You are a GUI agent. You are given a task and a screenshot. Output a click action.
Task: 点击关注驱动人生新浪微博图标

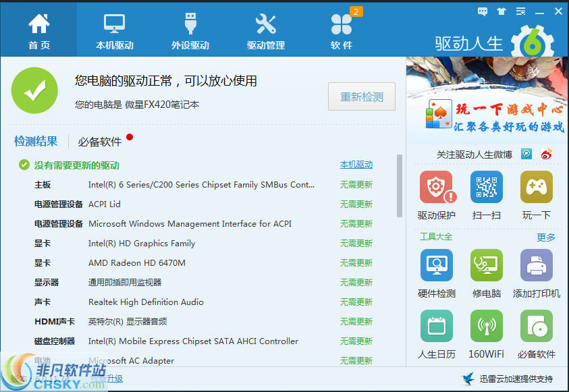tap(546, 154)
